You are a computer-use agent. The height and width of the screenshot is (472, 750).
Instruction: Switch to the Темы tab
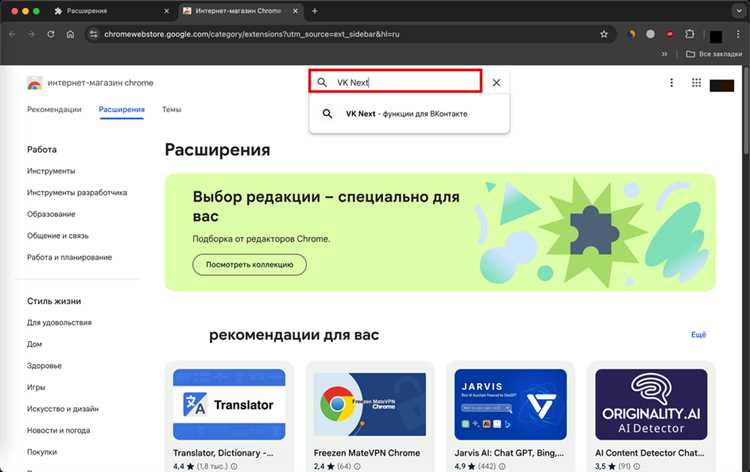pyautogui.click(x=172, y=110)
